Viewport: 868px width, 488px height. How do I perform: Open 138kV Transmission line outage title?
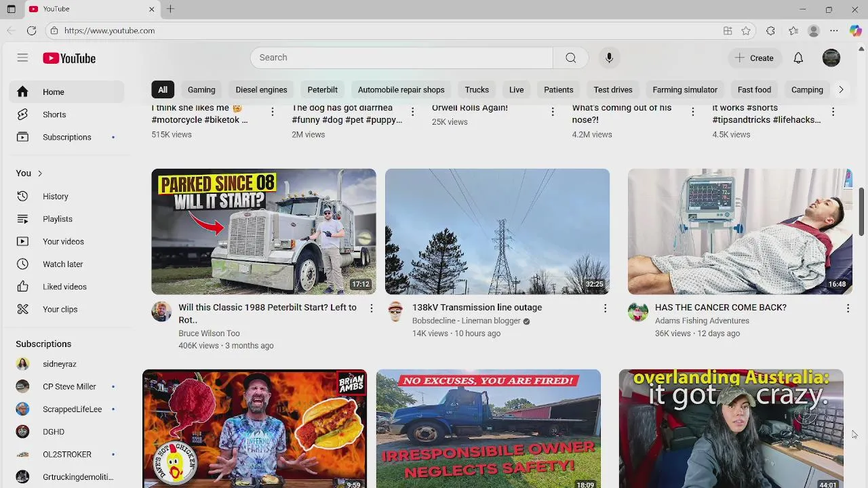[x=477, y=307]
